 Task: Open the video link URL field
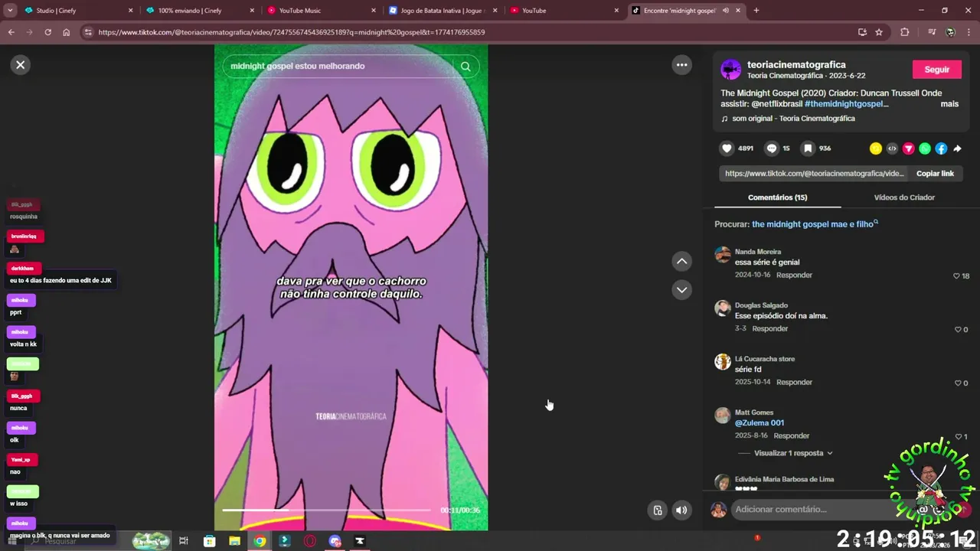[x=814, y=174]
